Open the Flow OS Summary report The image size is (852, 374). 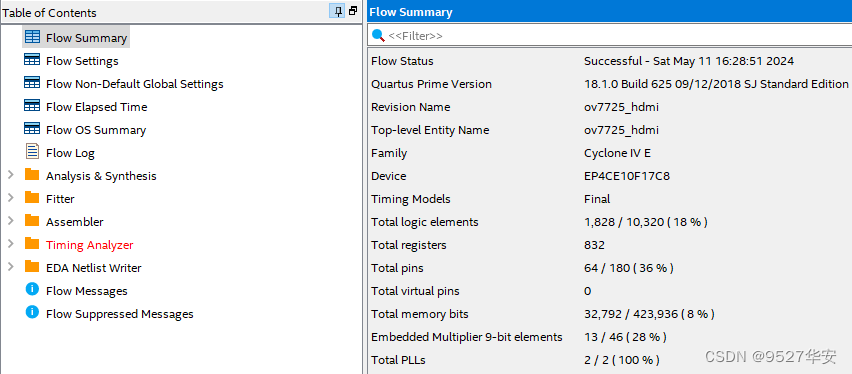[x=96, y=130]
